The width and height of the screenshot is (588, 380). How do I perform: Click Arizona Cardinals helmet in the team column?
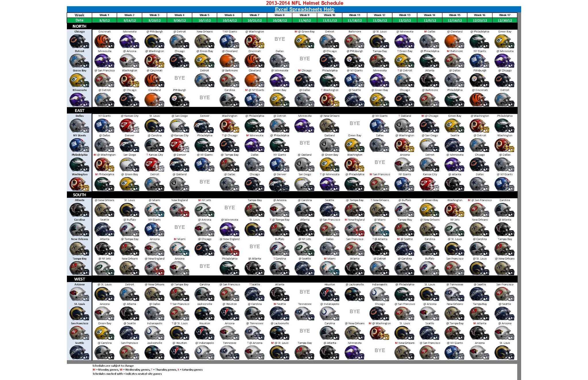tap(79, 295)
